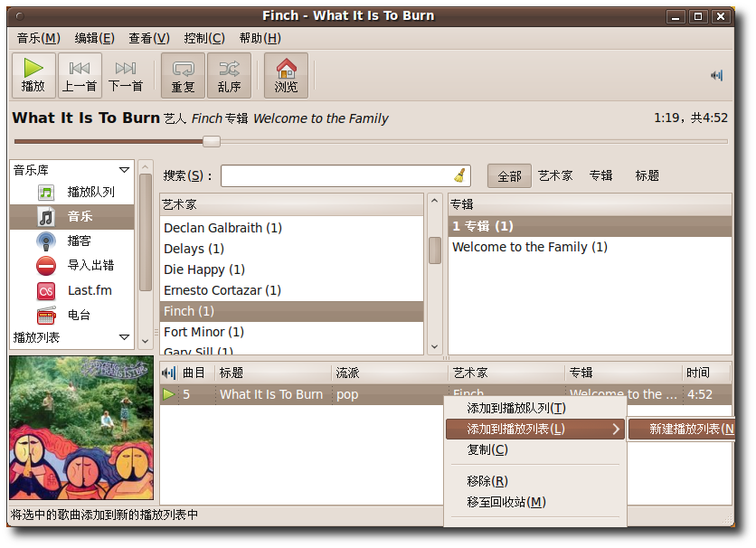Click the window menu circle in title bar
The height and width of the screenshot is (548, 756).
(x=20, y=16)
